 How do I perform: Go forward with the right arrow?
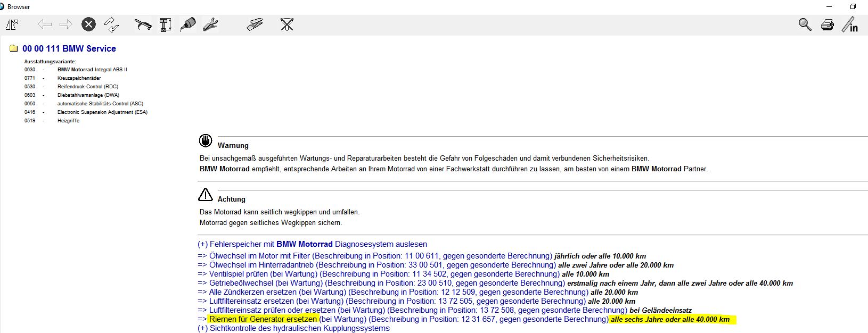point(65,24)
